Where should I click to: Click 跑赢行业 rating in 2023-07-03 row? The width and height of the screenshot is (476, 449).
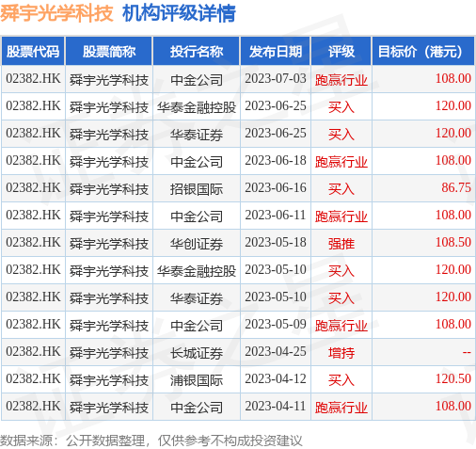pyautogui.click(x=341, y=79)
